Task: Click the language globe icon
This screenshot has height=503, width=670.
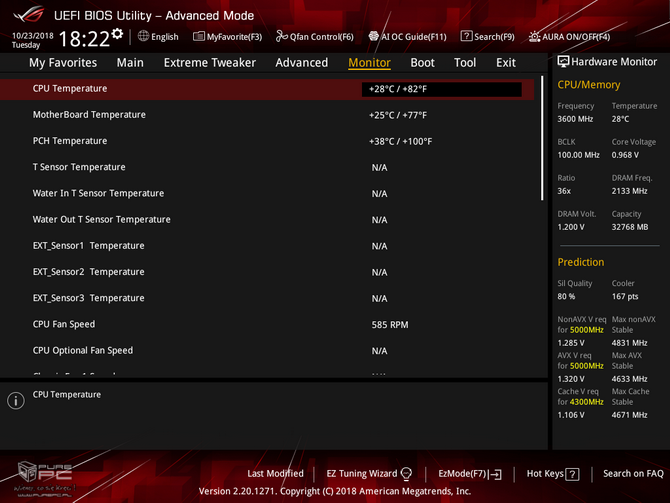Action: pyautogui.click(x=143, y=36)
